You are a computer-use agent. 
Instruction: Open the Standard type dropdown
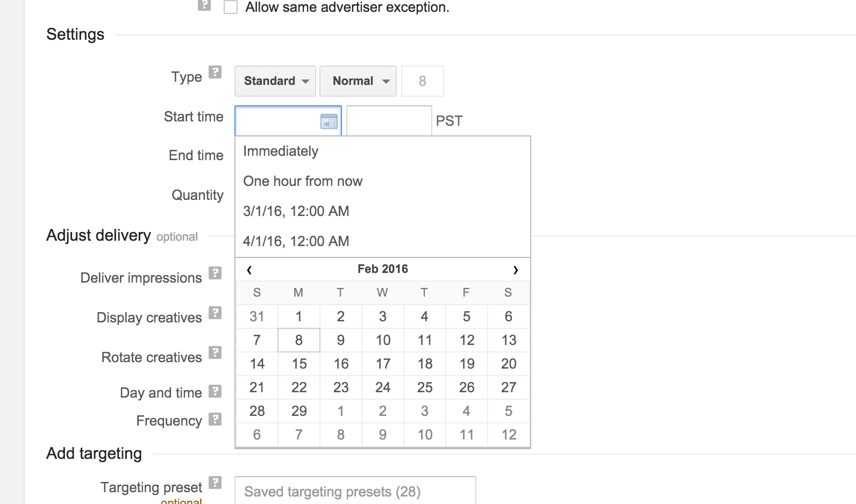point(275,81)
